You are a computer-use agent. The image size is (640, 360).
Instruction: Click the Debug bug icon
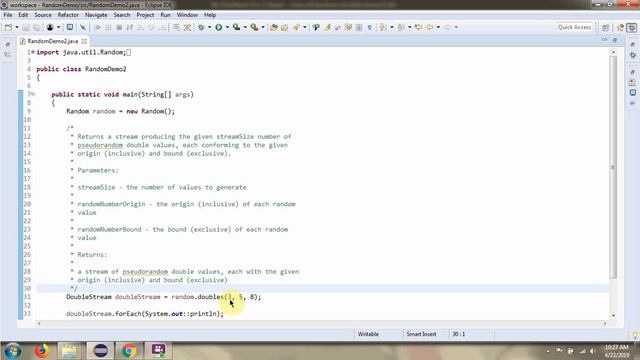[x=201, y=27]
